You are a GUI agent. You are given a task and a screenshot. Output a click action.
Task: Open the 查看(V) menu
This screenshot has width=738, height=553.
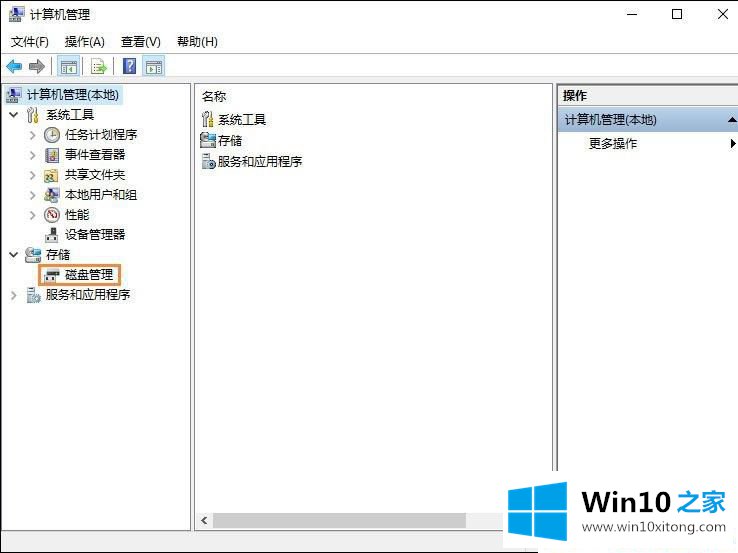[141, 42]
